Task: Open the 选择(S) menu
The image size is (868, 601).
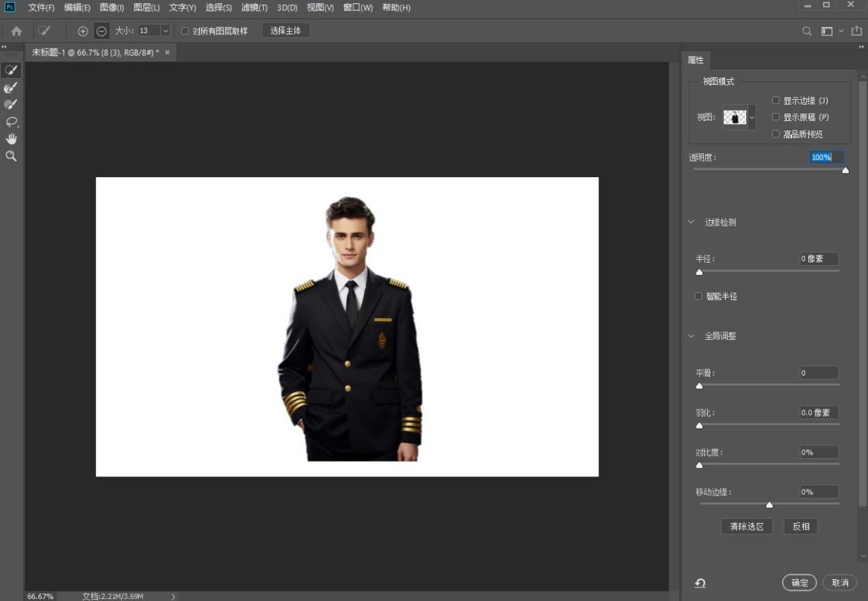Action: (219, 8)
